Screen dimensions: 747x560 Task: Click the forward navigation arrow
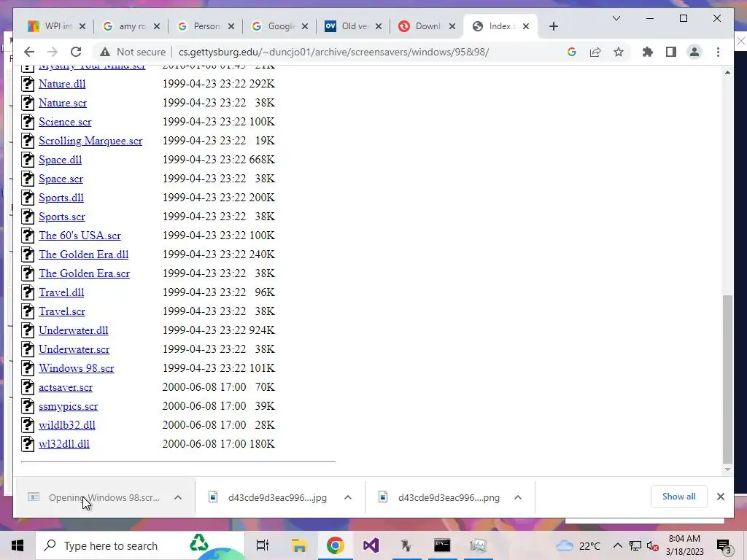pos(53,52)
